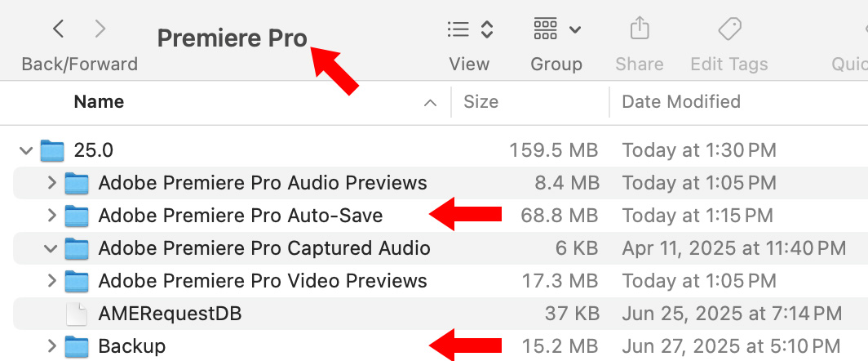Viewport: 868px width, 361px height.
Task: Select the AMERequestDB file icon
Action: coord(76,314)
